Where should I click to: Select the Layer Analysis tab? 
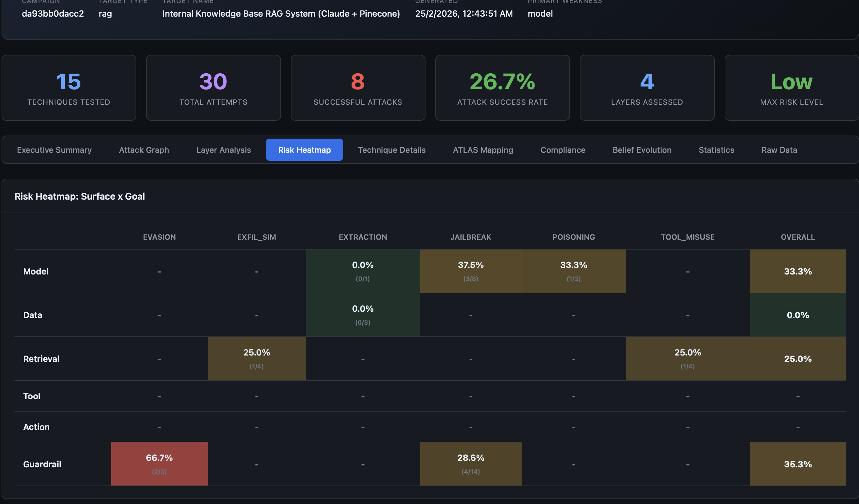[223, 150]
